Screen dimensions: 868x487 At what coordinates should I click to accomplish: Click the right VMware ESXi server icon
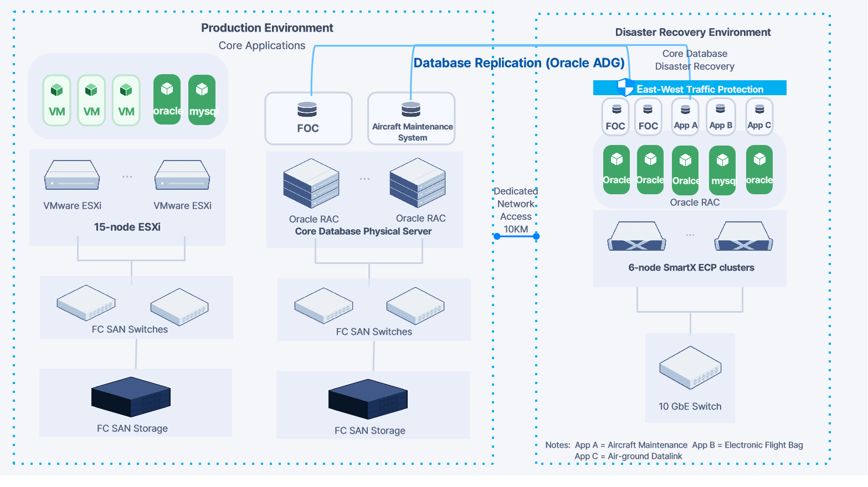tap(182, 175)
